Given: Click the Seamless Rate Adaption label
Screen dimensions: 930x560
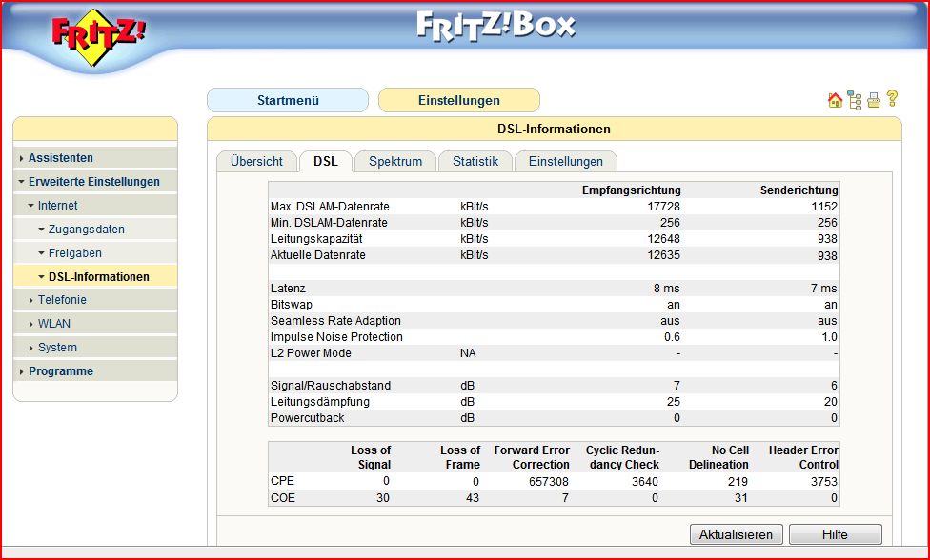Looking at the screenshot, I should coord(335,320).
